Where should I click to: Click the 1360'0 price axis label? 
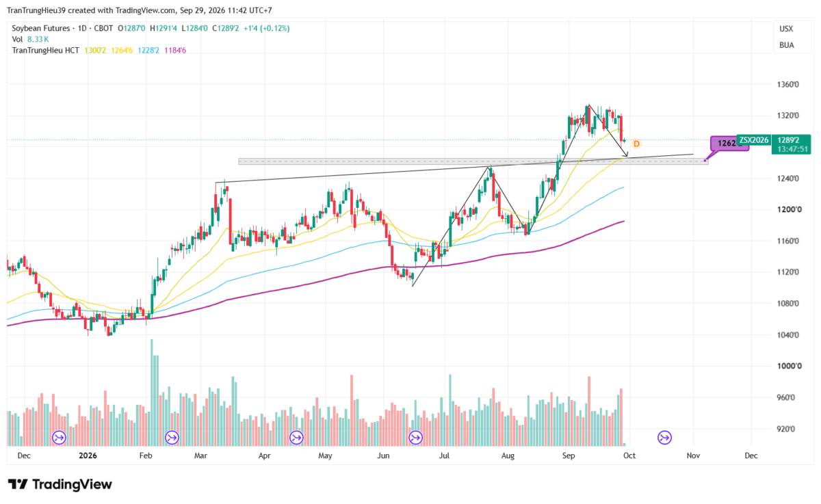tap(789, 84)
